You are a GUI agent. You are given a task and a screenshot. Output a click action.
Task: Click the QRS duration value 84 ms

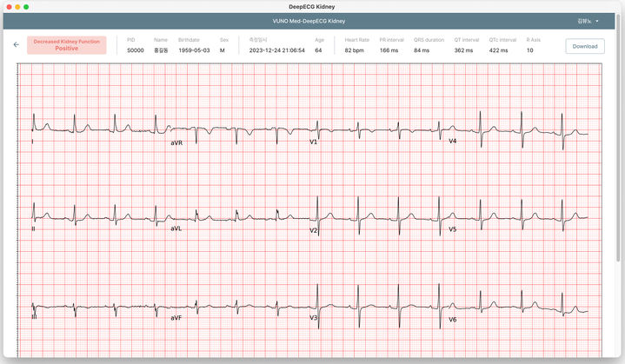[422, 51]
